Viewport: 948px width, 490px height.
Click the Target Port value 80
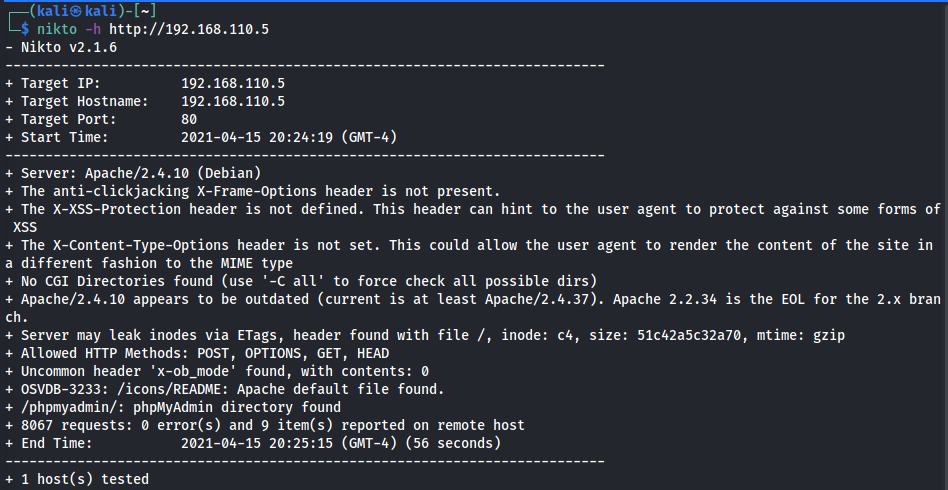pyautogui.click(x=189, y=119)
